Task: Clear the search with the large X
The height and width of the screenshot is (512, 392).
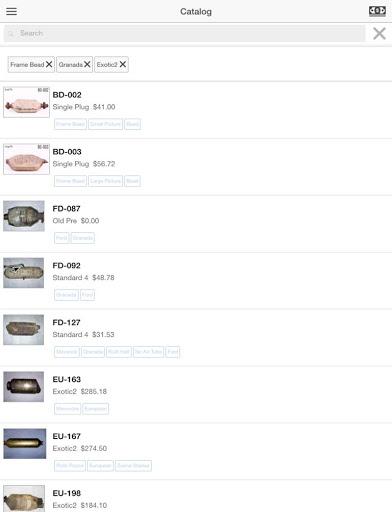Action: (379, 33)
